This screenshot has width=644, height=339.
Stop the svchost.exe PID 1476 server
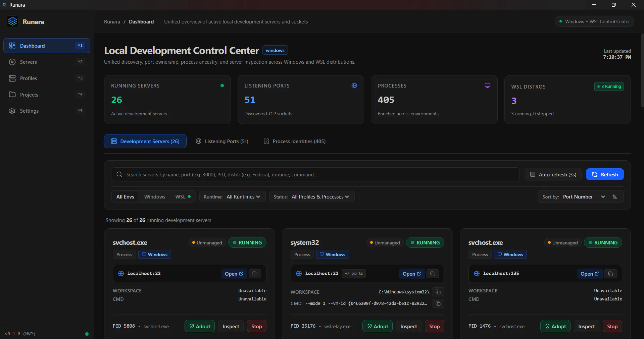click(x=612, y=326)
